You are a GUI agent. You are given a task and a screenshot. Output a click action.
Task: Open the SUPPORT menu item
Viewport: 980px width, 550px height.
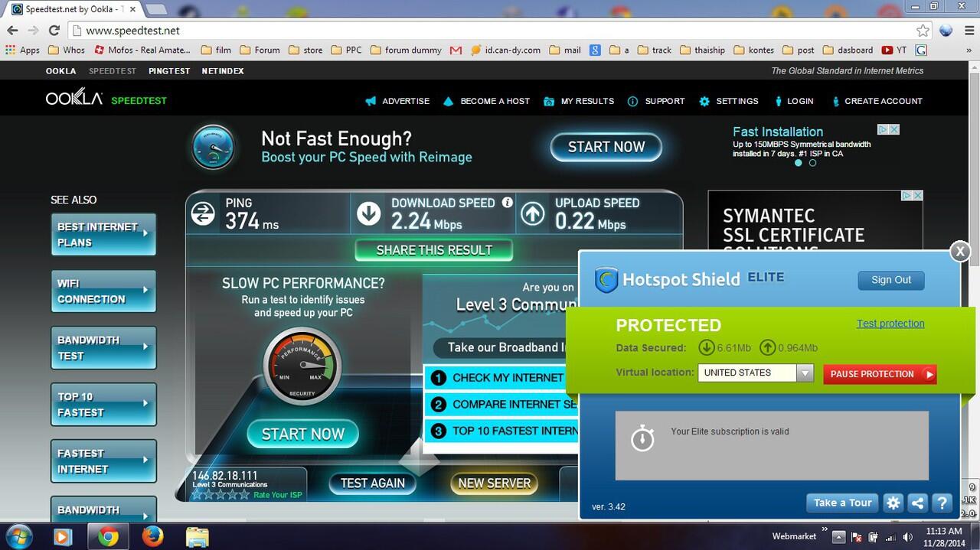pos(656,101)
